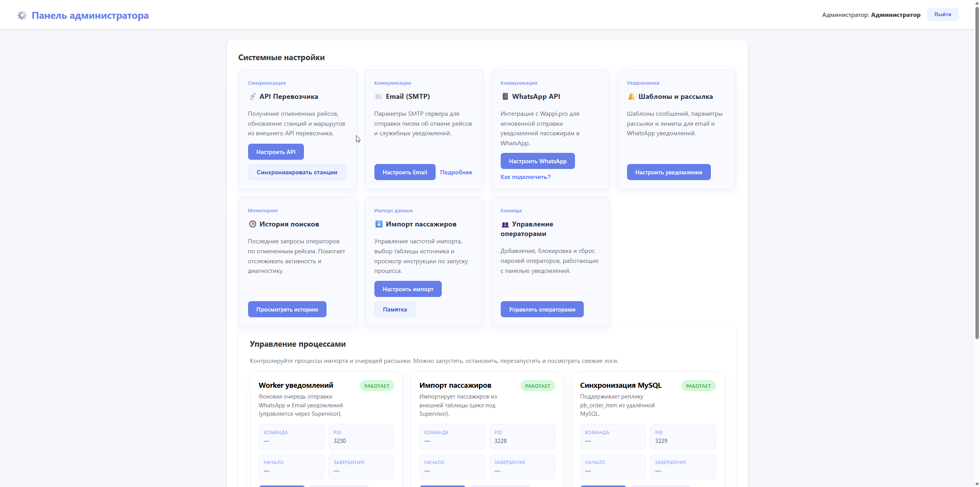Click the phone icon next to WhatsApp API
Viewport: 980px width, 487px height.
coord(505,97)
